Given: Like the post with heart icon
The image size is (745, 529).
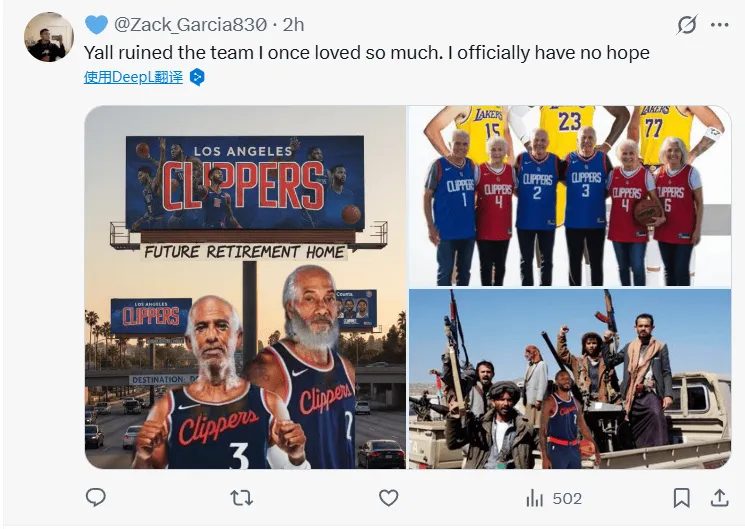Looking at the screenshot, I should (388, 497).
